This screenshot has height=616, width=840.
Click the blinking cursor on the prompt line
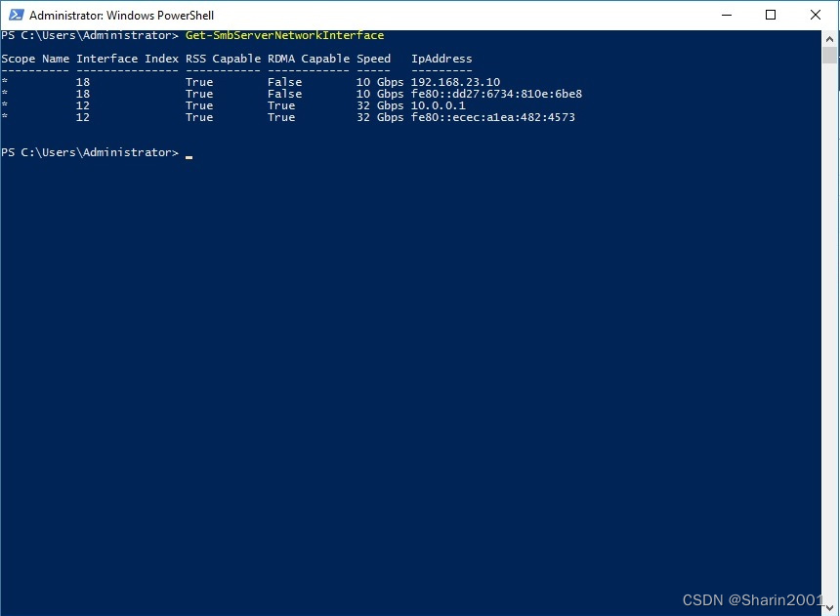tap(189, 155)
